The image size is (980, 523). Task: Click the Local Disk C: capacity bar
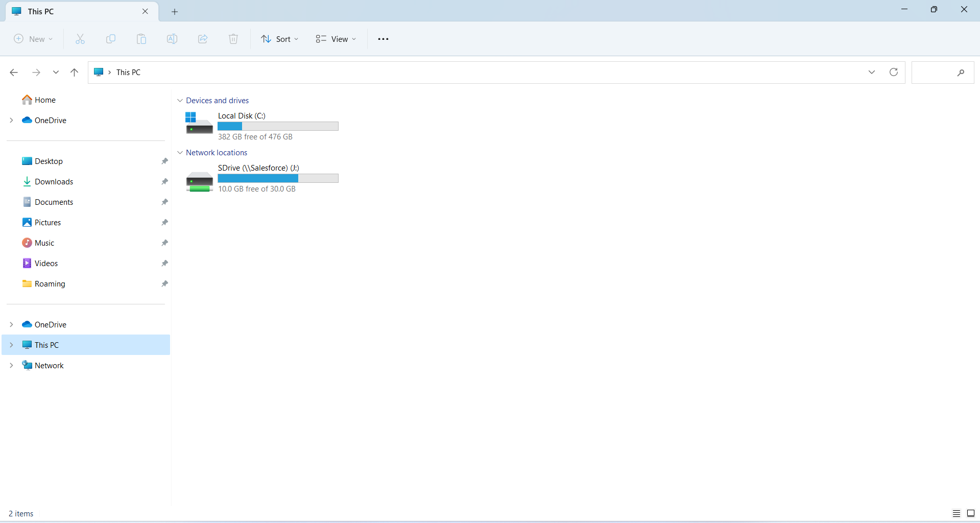[x=278, y=126]
